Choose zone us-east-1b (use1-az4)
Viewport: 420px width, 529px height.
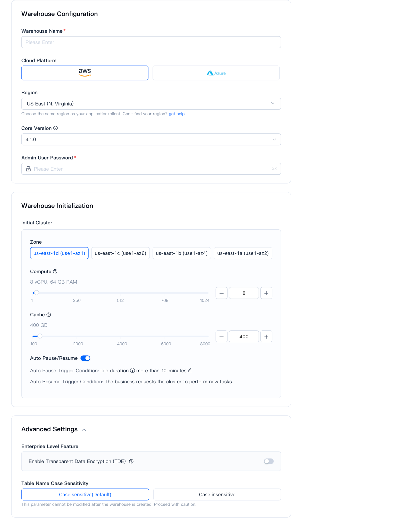(x=181, y=253)
